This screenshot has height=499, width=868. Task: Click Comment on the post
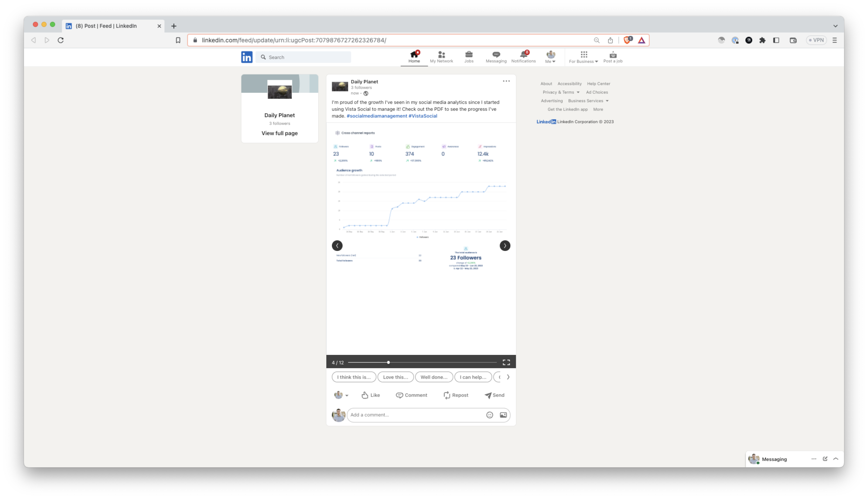[411, 395]
